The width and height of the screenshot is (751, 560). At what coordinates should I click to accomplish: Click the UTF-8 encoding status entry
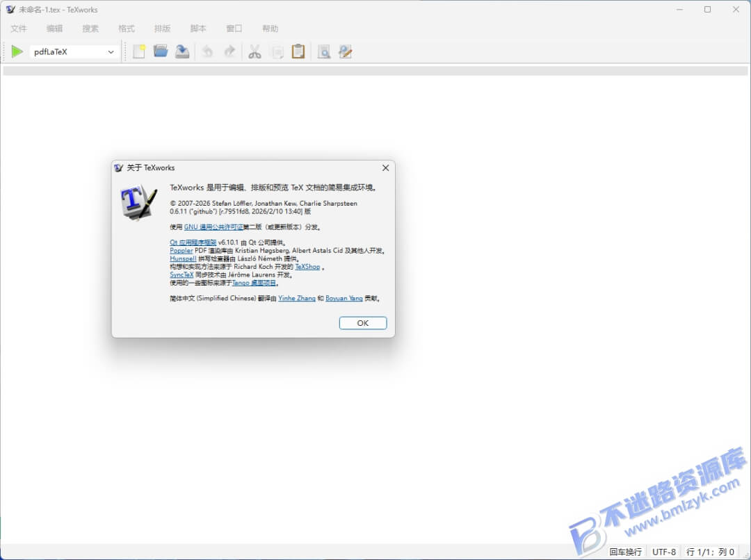pos(664,552)
